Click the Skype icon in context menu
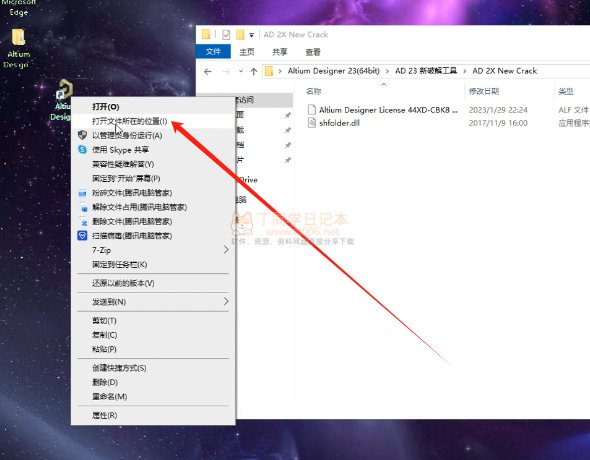Image resolution: width=590 pixels, height=460 pixels. click(x=82, y=149)
